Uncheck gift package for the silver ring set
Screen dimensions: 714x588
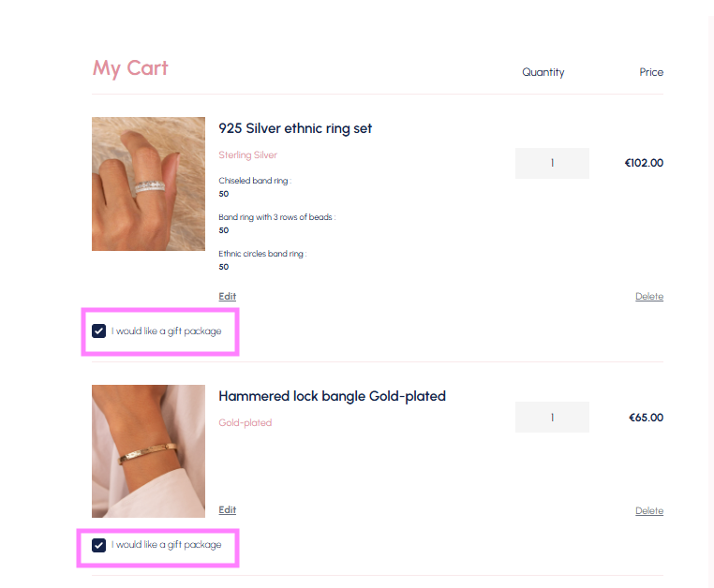[x=99, y=331]
